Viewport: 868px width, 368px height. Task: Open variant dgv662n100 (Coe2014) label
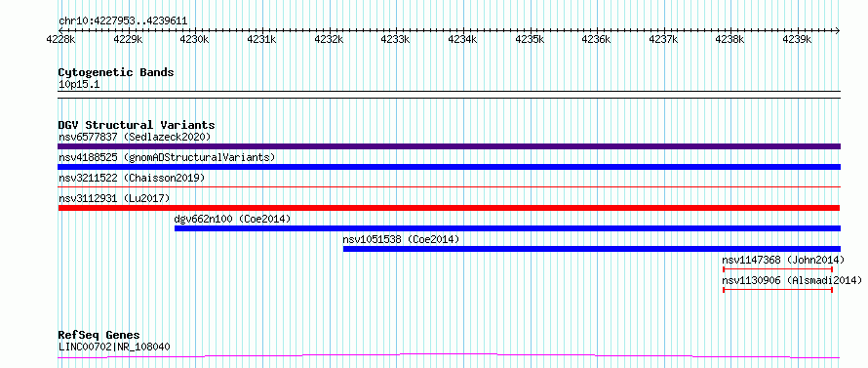pyautogui.click(x=232, y=219)
